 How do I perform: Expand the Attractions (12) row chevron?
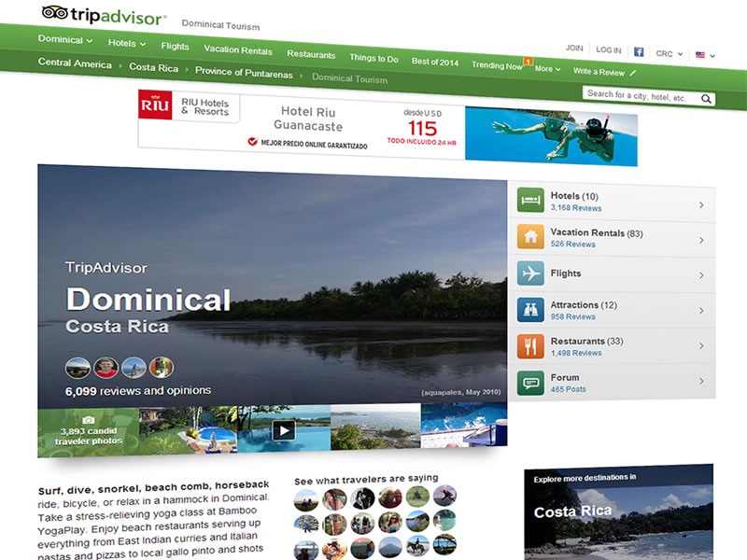[701, 311]
